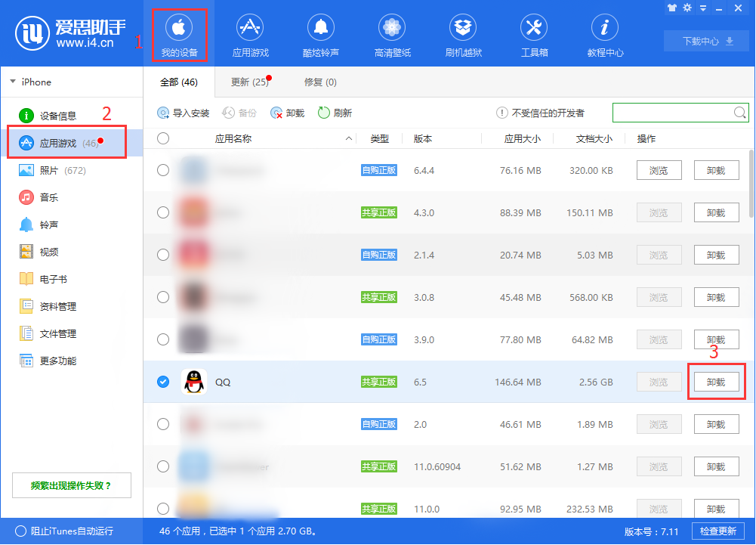The image size is (756, 545).
Task: Open the 下载中心 dropdown
Action: point(706,41)
